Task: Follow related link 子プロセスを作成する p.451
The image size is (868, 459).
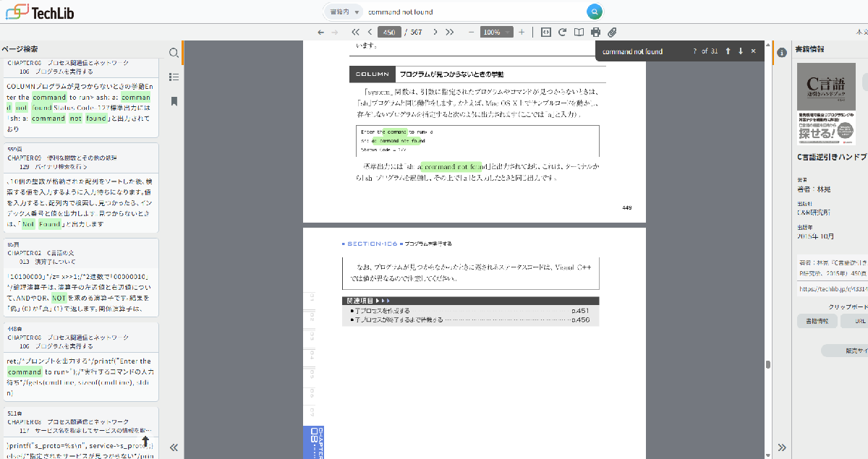Action: click(470, 311)
